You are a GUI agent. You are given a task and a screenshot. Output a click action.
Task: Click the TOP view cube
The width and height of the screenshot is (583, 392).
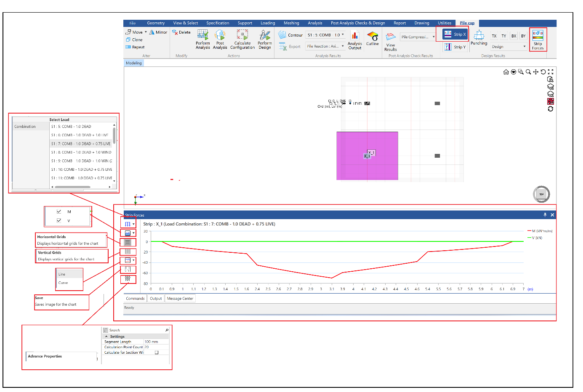541,194
